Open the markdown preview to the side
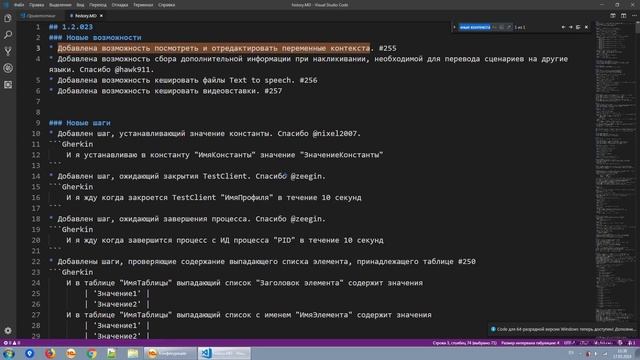 [613, 16]
